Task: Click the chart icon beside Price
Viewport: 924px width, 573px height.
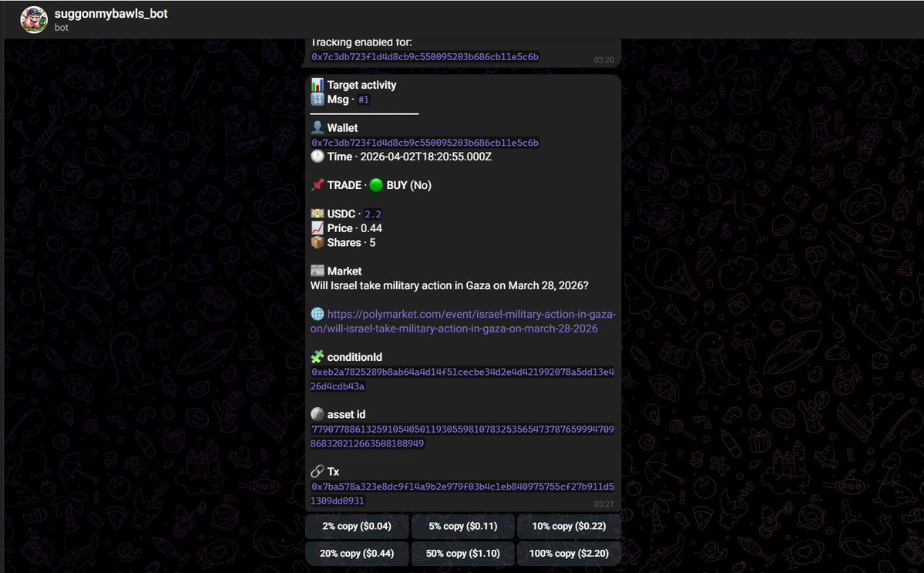Action: pyautogui.click(x=317, y=228)
